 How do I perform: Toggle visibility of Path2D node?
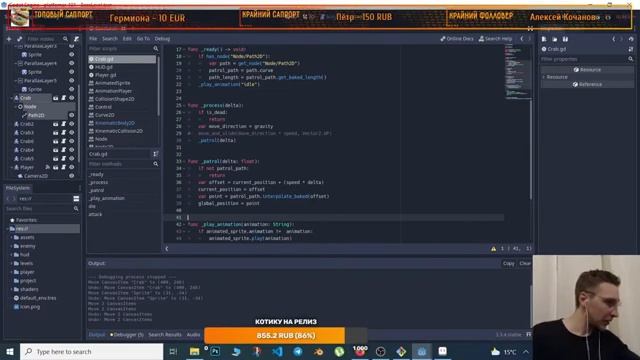click(x=72, y=115)
